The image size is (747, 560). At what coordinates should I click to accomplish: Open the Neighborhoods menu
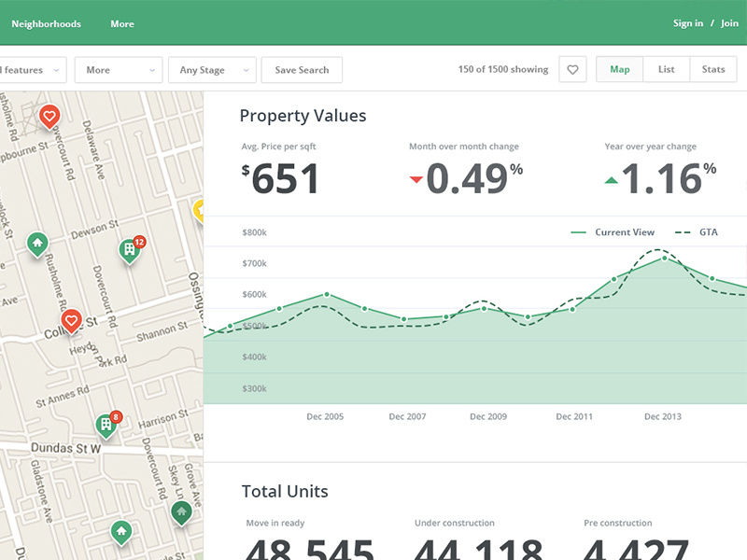click(x=46, y=23)
